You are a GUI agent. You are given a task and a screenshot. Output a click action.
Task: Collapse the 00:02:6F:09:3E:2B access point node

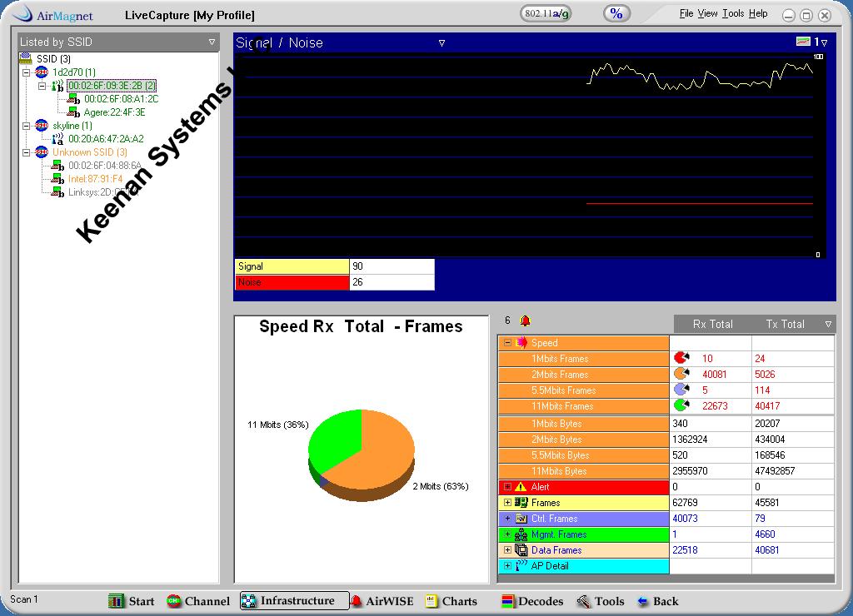point(42,86)
